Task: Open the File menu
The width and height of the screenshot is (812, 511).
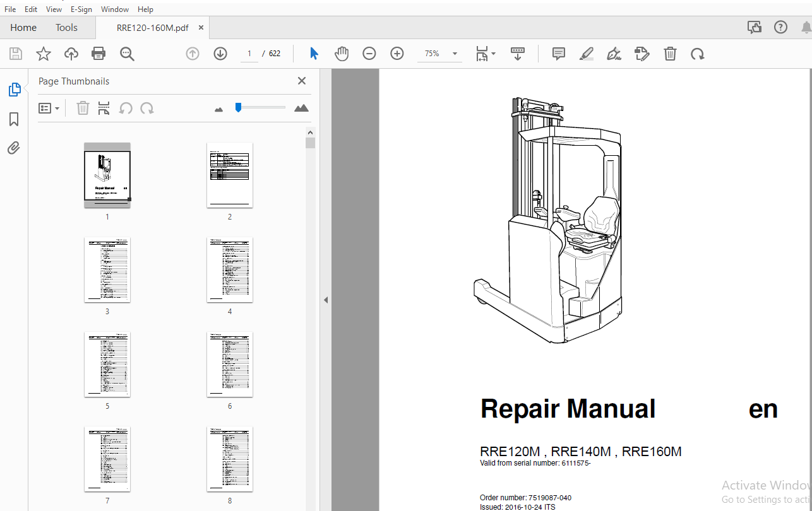Action: (10, 9)
